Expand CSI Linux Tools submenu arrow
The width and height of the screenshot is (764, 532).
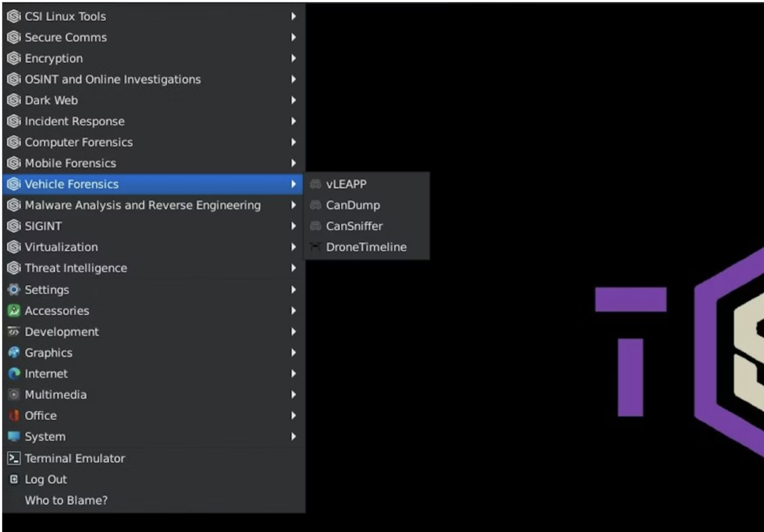pos(293,16)
